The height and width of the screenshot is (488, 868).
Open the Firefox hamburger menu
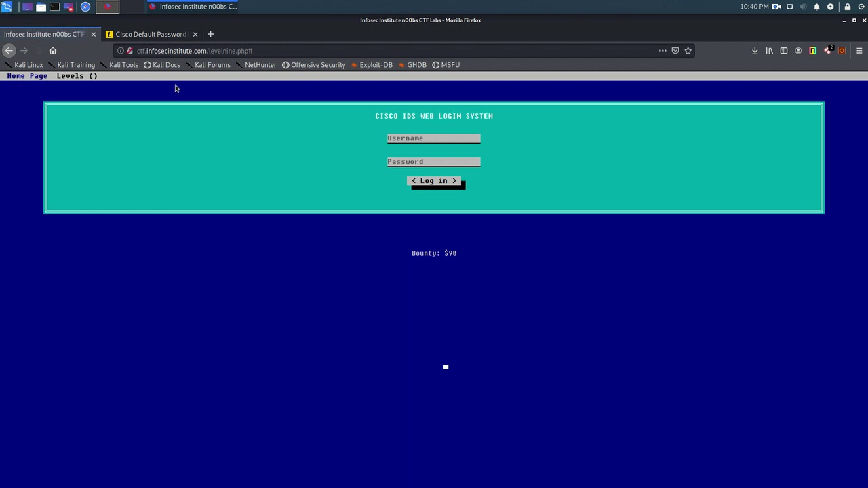859,51
